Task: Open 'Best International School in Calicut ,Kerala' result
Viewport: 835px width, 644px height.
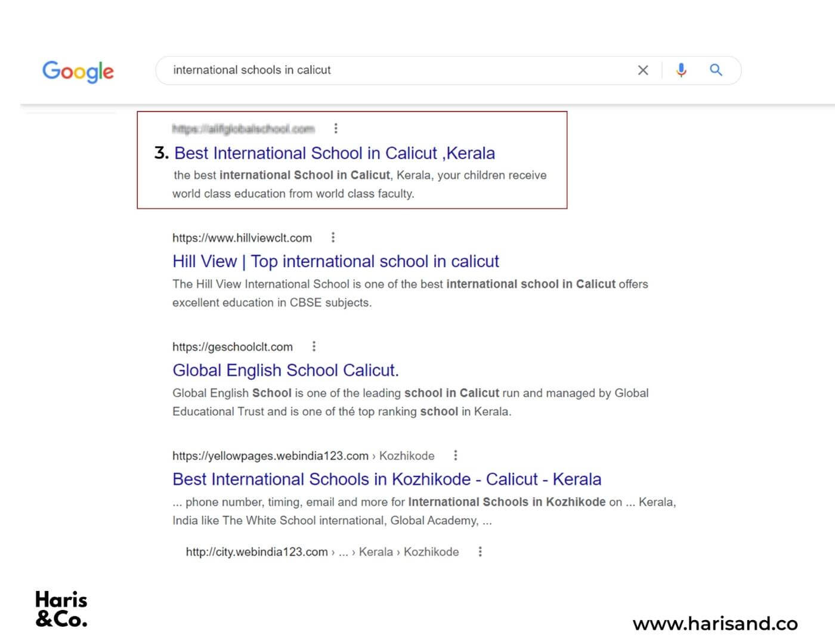Action: 335,153
